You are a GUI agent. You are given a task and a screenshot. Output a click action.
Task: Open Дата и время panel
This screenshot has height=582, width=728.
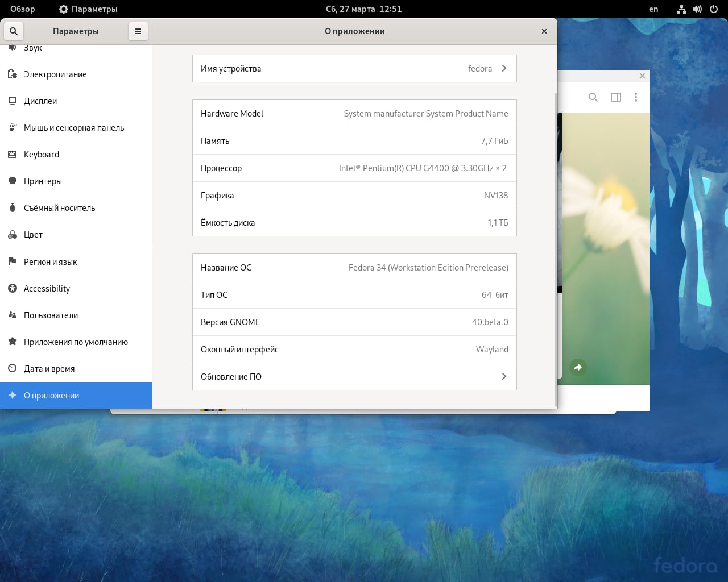tap(76, 368)
